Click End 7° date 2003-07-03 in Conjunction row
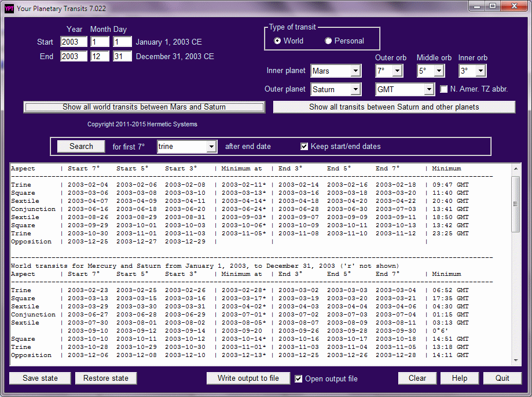532x397 pixels. point(395,209)
